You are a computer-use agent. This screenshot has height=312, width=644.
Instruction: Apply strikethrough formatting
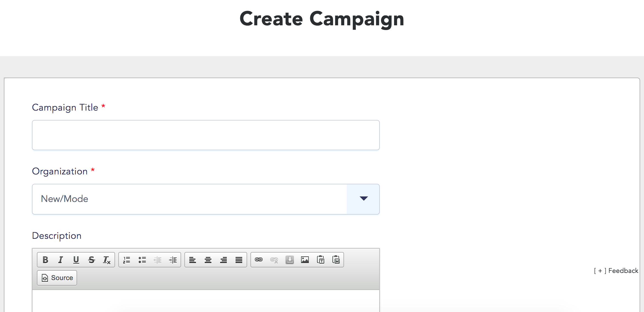(91, 260)
